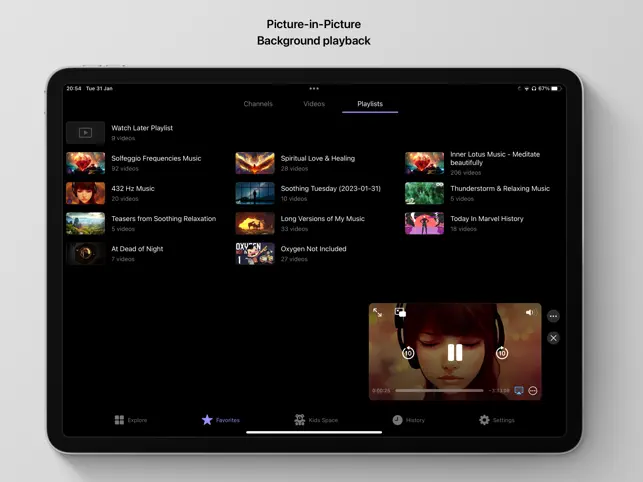Open the Thunderstorm & Relaxing Music title
The image size is (643, 482).
[500, 189]
